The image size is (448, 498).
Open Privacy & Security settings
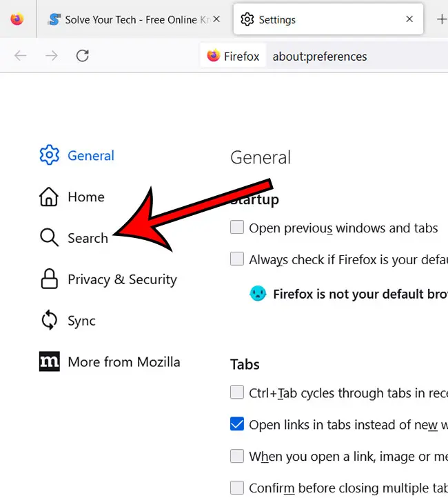(x=122, y=279)
